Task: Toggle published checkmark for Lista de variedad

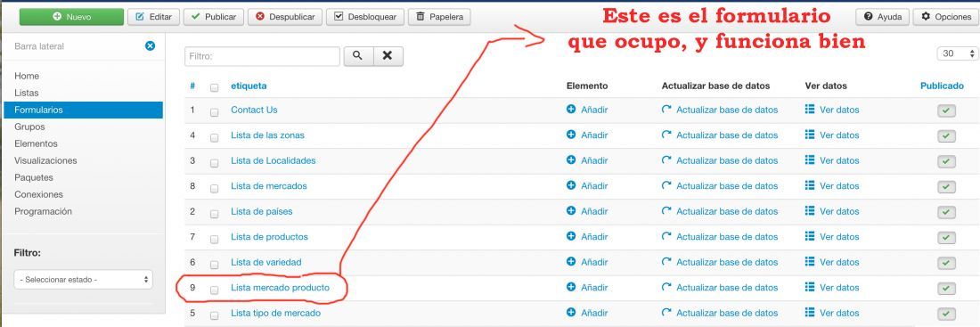Action: [946, 263]
